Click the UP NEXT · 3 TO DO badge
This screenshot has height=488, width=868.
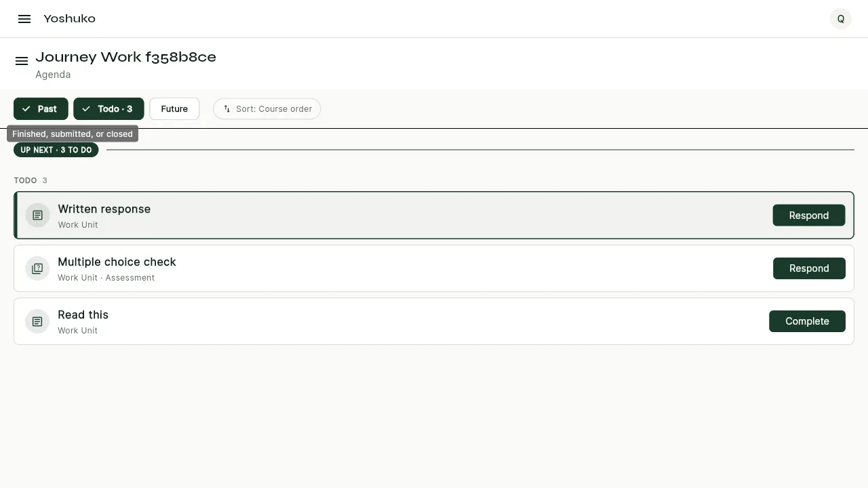[x=56, y=150]
